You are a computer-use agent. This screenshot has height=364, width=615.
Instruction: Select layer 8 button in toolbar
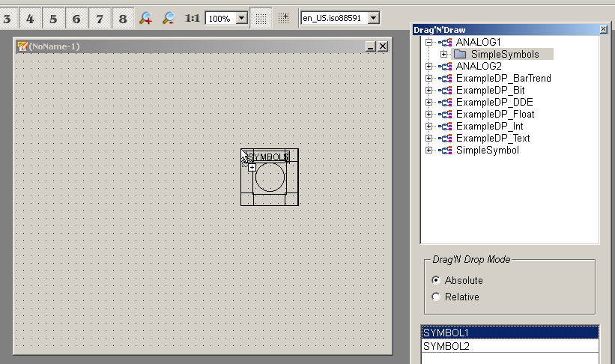coord(123,18)
